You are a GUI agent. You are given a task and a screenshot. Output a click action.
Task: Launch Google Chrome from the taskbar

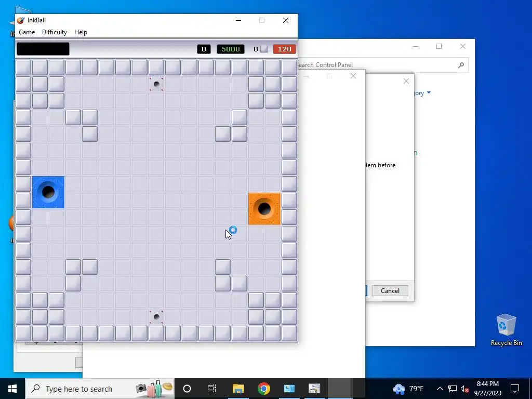click(x=263, y=389)
